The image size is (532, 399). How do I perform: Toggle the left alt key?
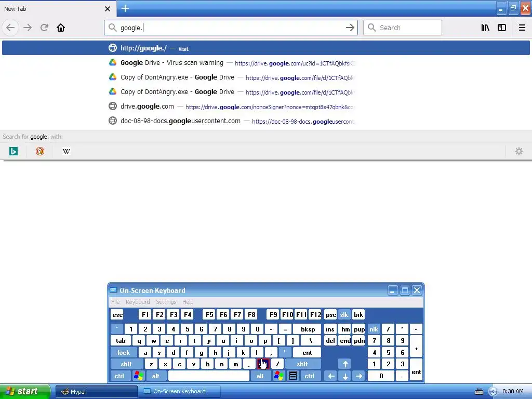click(x=155, y=376)
